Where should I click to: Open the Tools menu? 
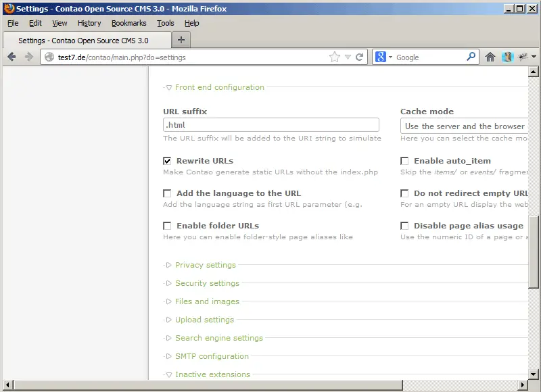pos(166,23)
